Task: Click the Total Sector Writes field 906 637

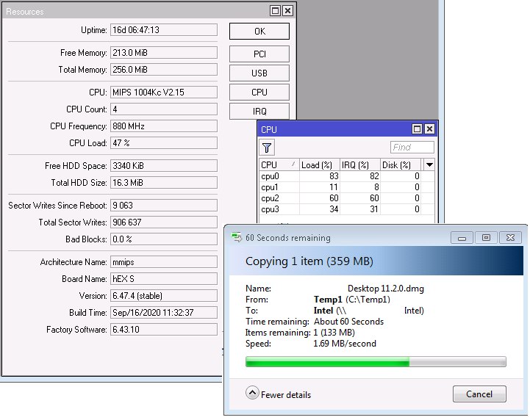Action: 164,222
